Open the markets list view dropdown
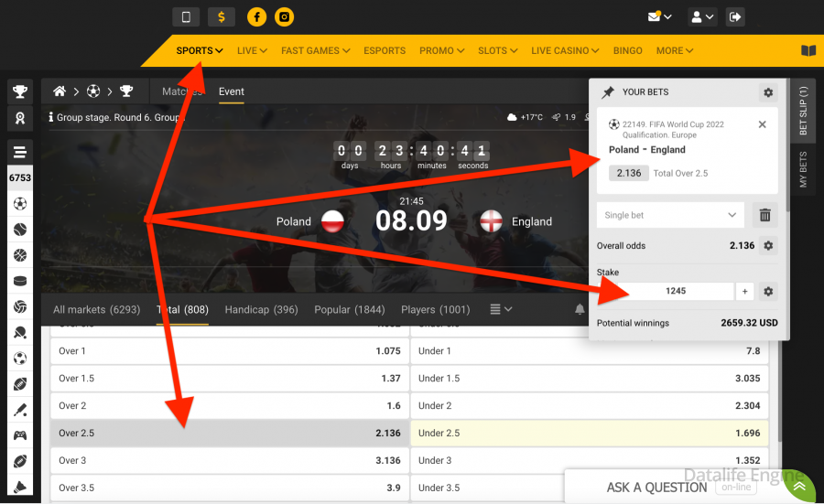 (501, 309)
